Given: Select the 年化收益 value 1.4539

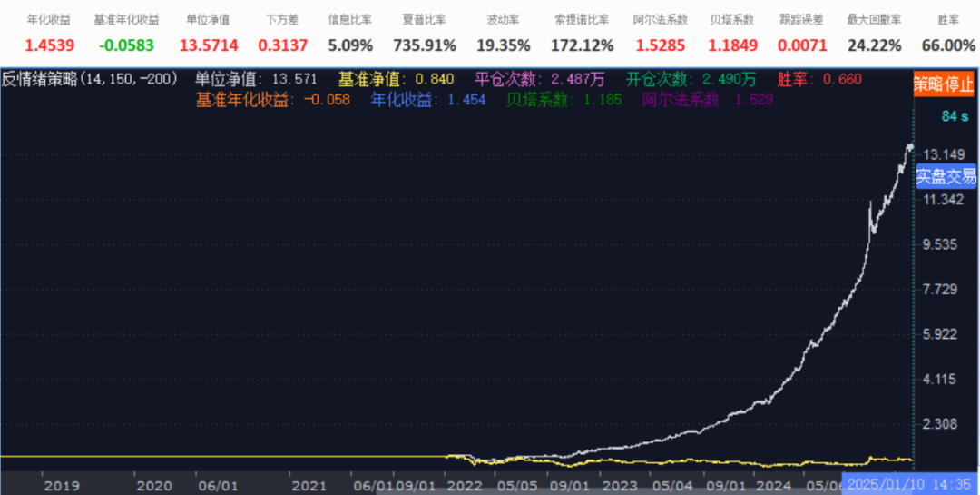Looking at the screenshot, I should [49, 45].
